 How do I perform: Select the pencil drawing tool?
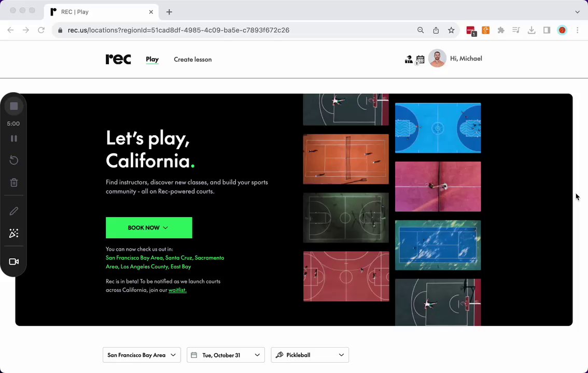pyautogui.click(x=14, y=211)
